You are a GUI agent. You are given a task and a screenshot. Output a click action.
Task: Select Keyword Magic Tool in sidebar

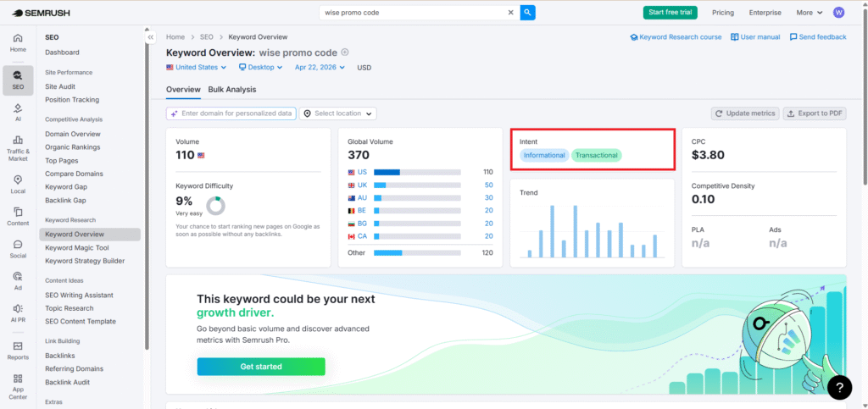pos(77,247)
